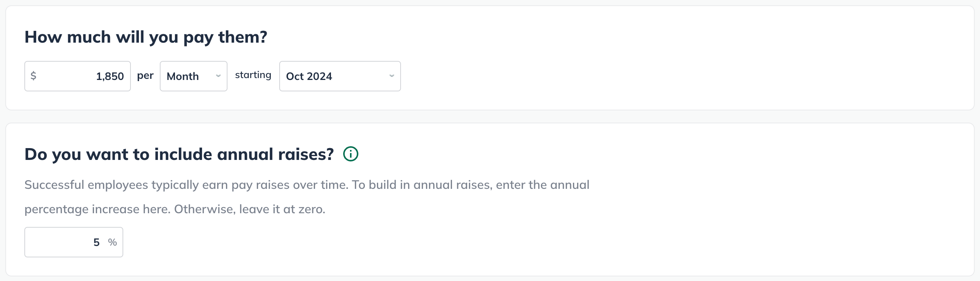Screen dimensions: 980x281
Task: Click the "per" label before Month
Action: click(x=145, y=76)
